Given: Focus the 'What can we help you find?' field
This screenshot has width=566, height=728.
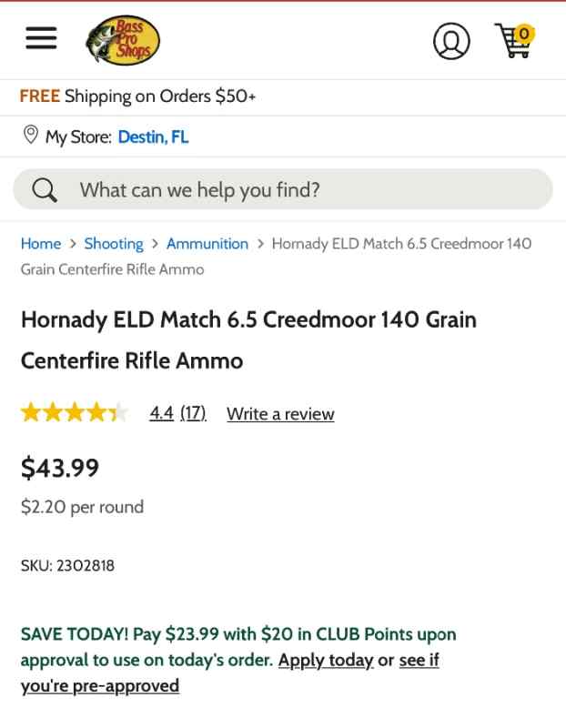Looking at the screenshot, I should pyautogui.click(x=283, y=189).
